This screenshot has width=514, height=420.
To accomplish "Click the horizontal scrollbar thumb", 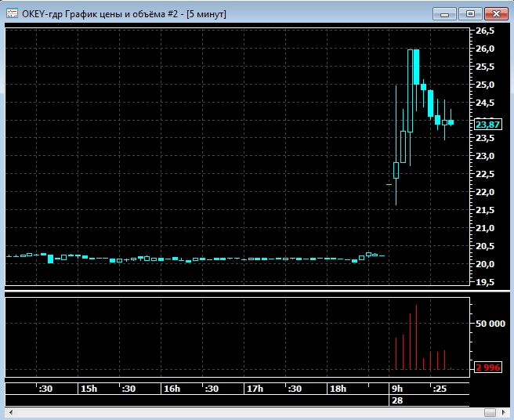I will point(489,412).
